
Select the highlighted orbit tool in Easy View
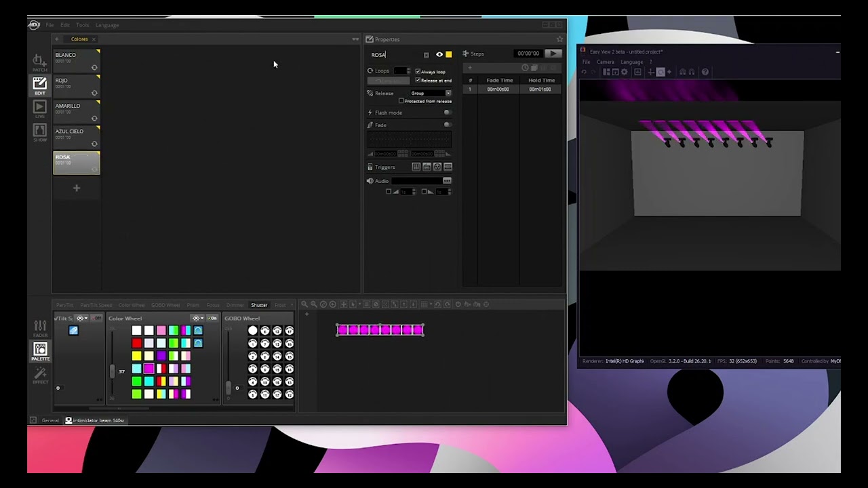pos(660,72)
